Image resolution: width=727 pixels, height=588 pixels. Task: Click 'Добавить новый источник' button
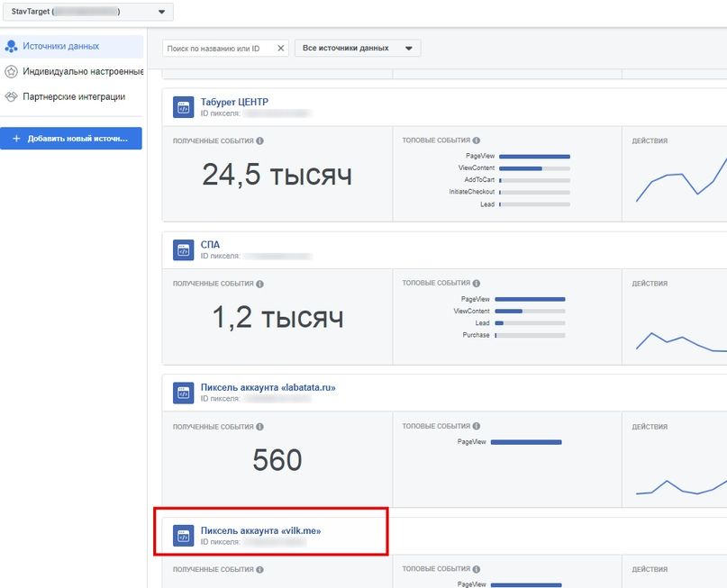click(x=71, y=139)
